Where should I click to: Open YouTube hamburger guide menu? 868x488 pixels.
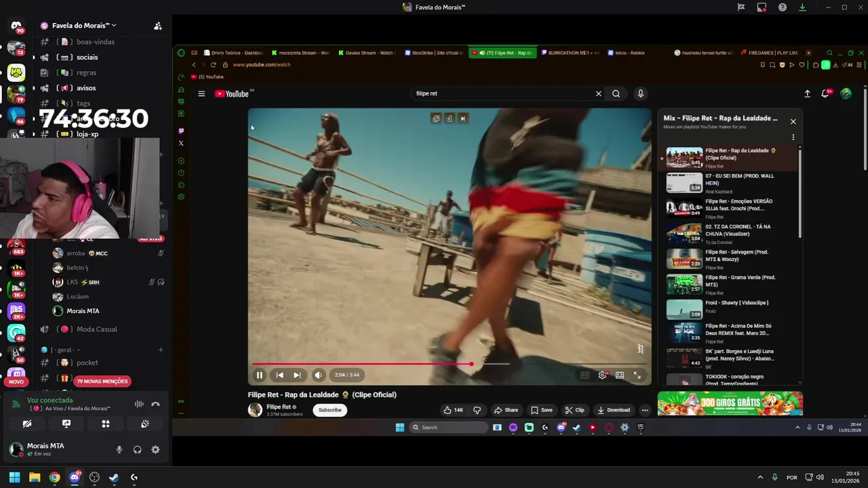(x=201, y=94)
